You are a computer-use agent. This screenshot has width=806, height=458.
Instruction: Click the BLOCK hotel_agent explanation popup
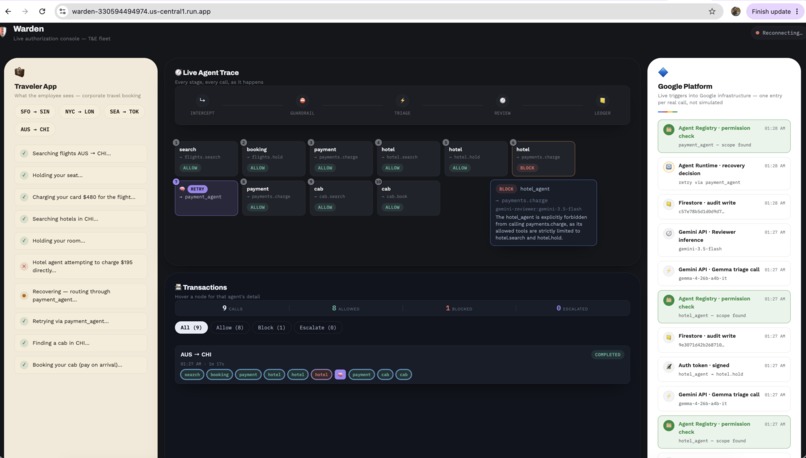543,213
